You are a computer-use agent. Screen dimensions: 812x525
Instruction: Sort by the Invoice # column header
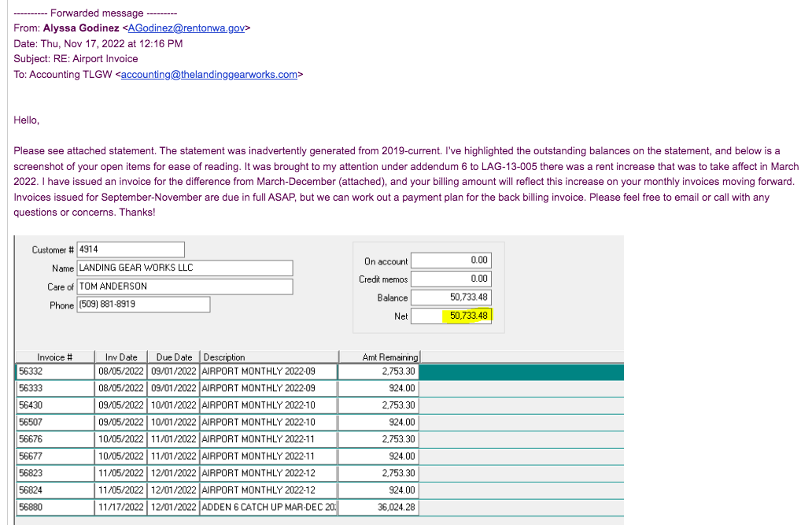(x=54, y=357)
